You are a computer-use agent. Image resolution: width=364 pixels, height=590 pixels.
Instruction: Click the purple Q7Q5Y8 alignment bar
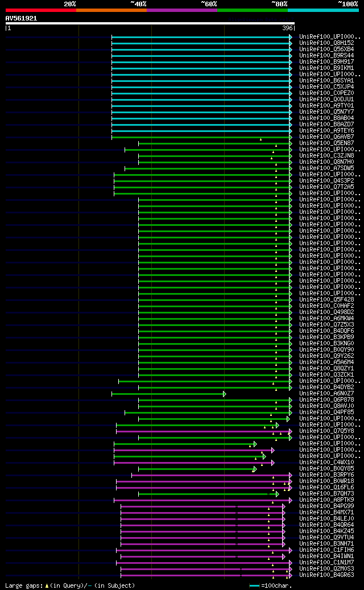(204, 432)
